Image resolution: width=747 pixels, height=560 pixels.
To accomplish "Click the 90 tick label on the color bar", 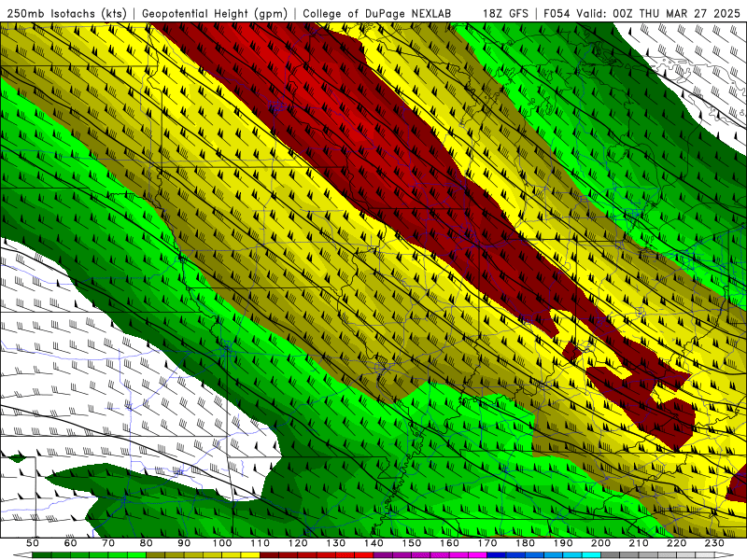I will (x=184, y=543).
